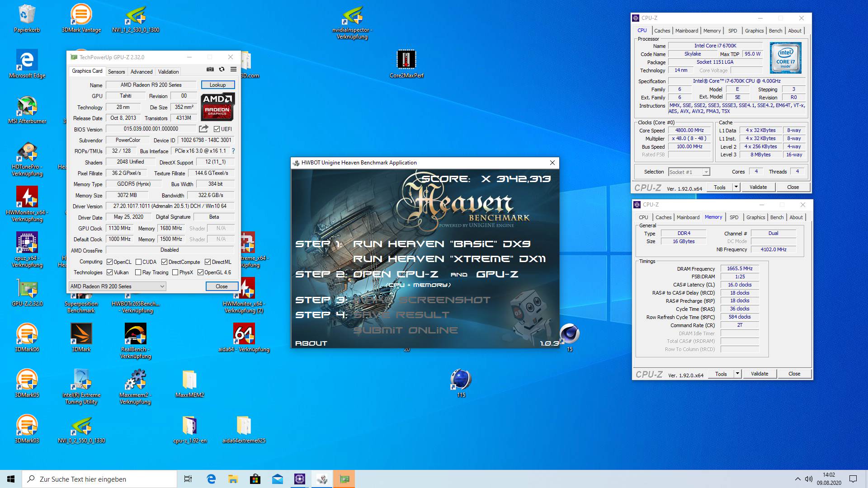The width and height of the screenshot is (868, 488).
Task: Click the Close button in GPU-Z
Action: coord(222,286)
